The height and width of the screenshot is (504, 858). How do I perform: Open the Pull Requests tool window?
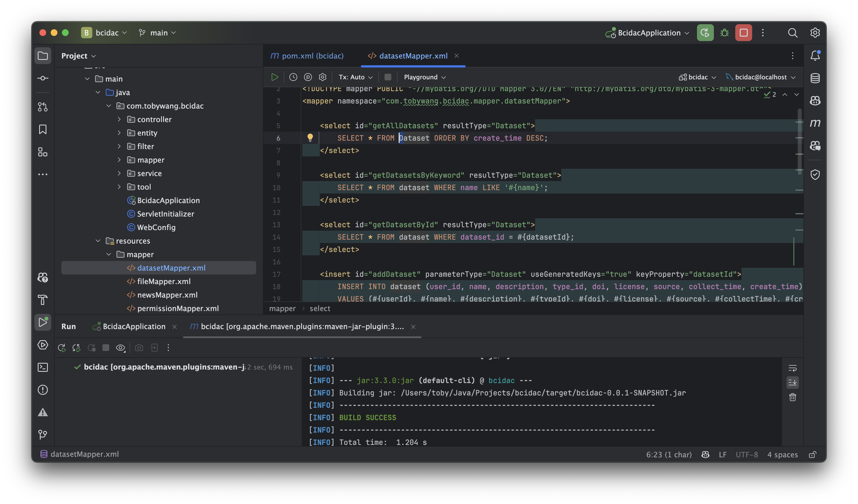click(x=43, y=107)
